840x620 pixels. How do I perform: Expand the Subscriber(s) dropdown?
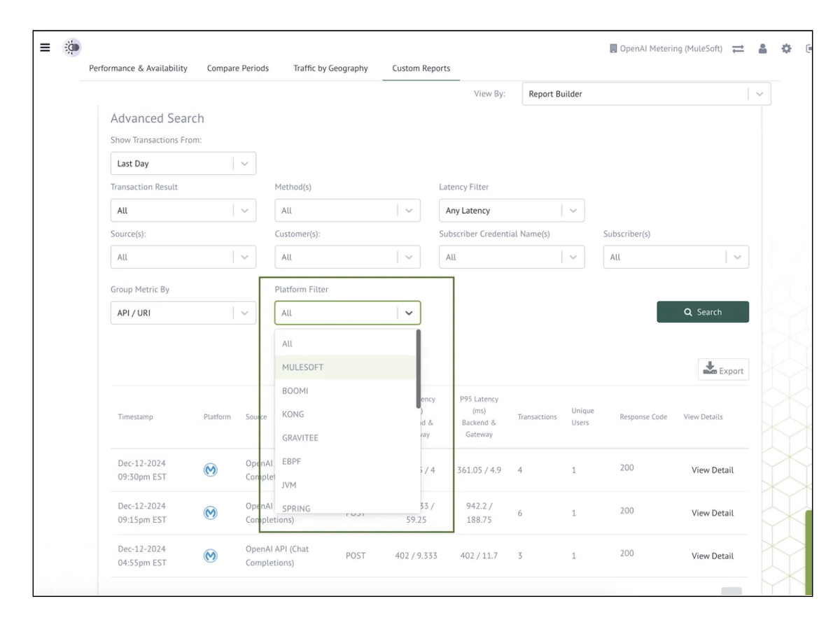pos(676,258)
